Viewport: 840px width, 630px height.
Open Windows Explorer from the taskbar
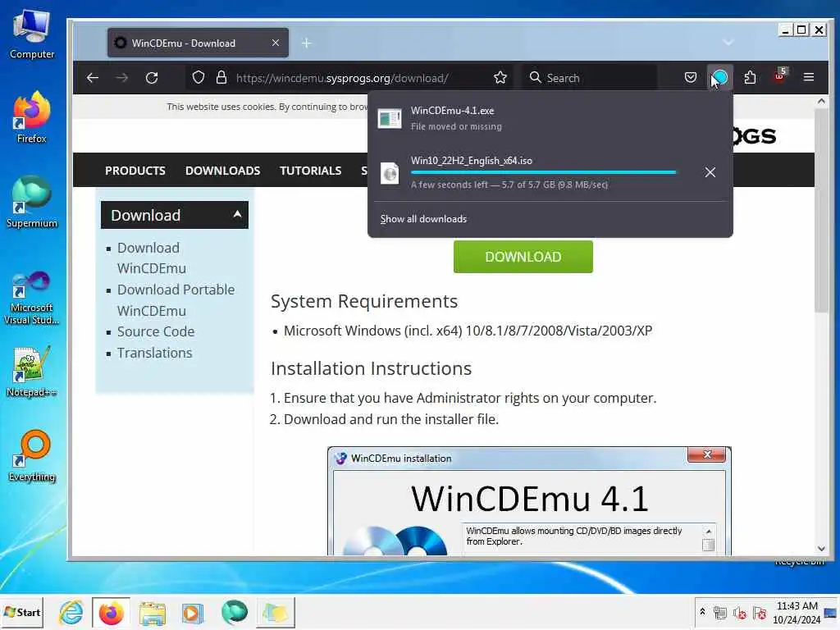tap(153, 612)
